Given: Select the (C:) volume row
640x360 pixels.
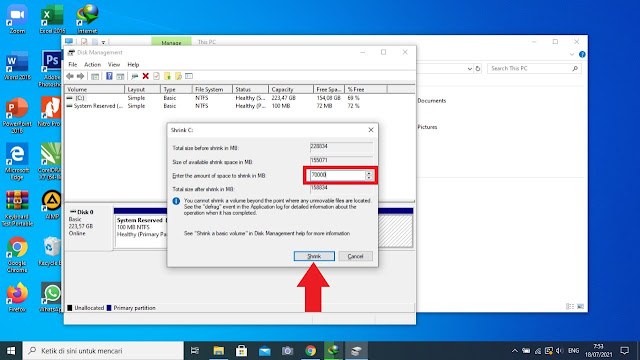Looking at the screenshot, I should pos(240,98).
